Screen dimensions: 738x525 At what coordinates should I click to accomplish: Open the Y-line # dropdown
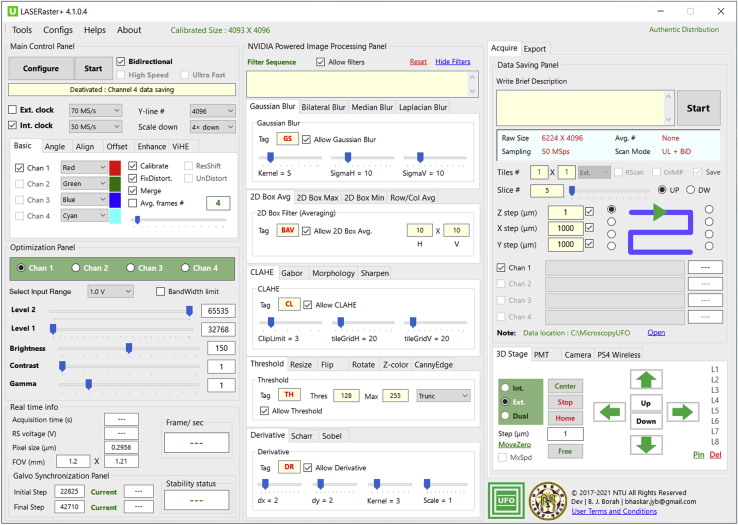(x=212, y=111)
